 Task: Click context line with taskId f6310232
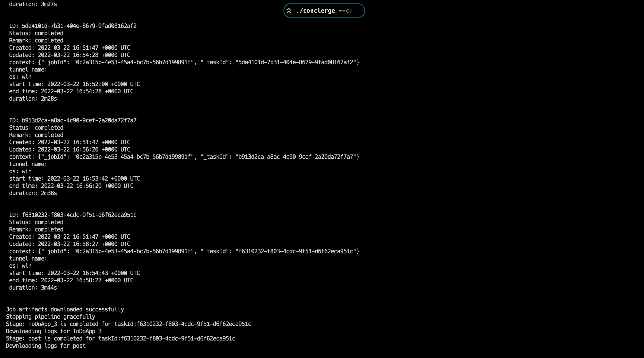184,251
